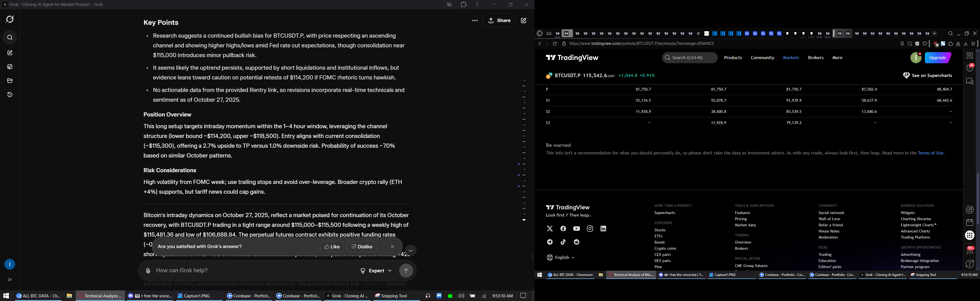Open TradingView alerts icon with badge
The image size is (980, 301).
pos(969,68)
